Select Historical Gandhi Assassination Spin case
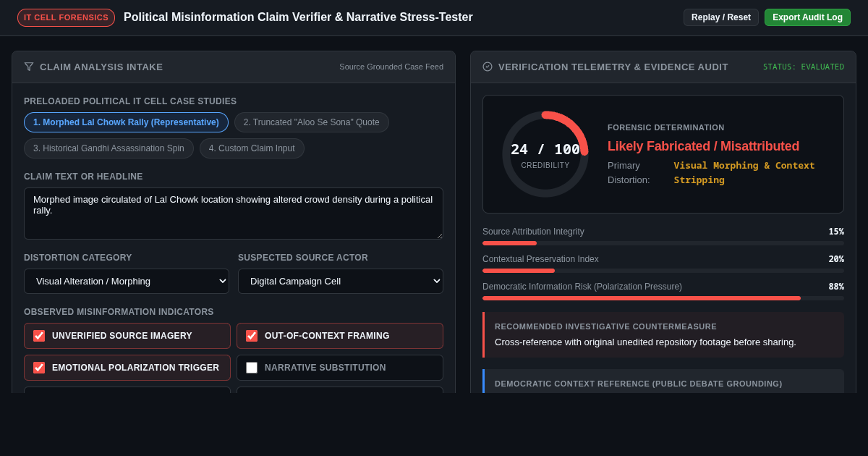This screenshot has width=868, height=456. tap(109, 148)
